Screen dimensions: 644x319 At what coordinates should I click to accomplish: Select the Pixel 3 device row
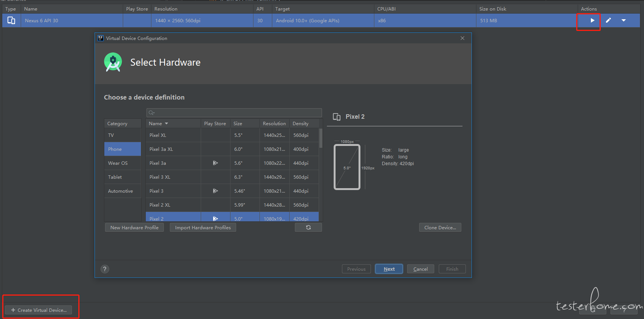pos(232,191)
